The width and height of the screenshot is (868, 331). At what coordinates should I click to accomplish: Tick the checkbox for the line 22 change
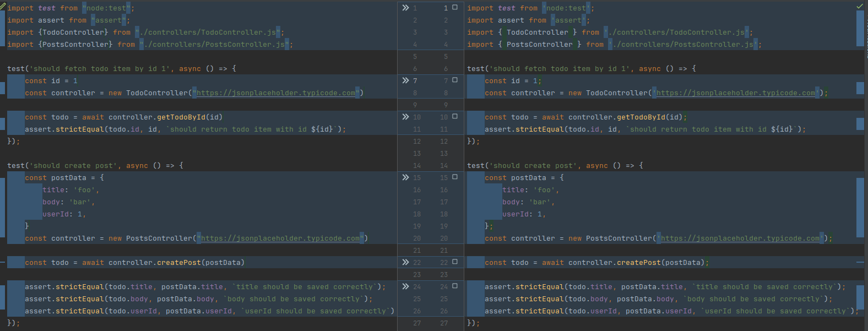(x=455, y=262)
